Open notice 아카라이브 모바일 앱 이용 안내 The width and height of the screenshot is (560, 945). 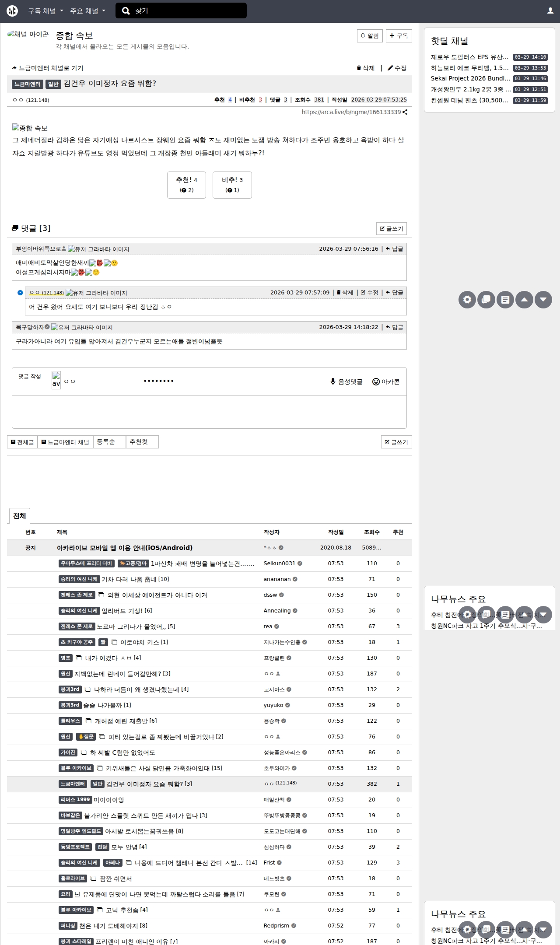(x=125, y=548)
